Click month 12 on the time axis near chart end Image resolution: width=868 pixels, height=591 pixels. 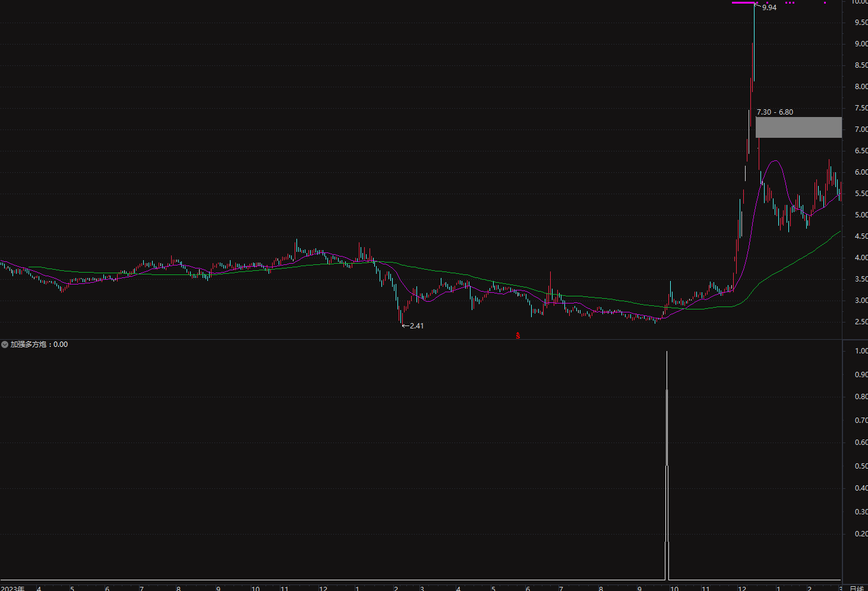742,588
